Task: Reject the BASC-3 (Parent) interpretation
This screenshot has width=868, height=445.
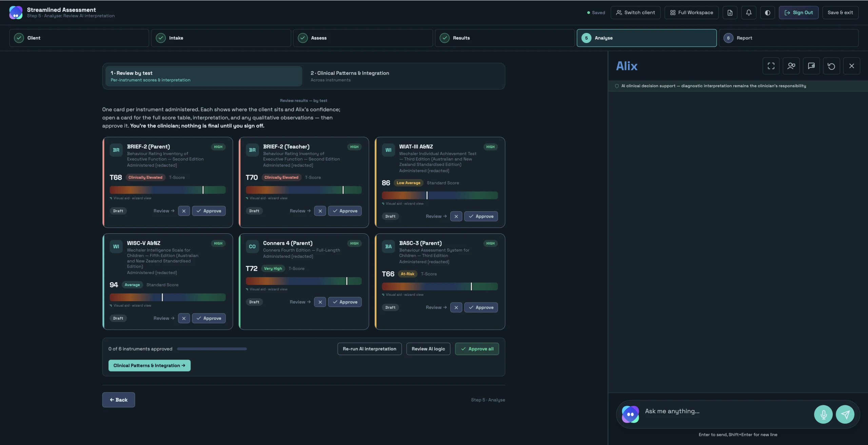Action: click(456, 307)
